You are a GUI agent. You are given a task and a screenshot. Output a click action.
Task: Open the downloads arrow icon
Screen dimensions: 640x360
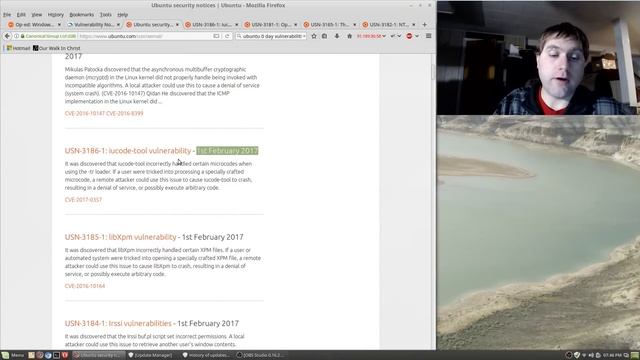tap(337, 36)
